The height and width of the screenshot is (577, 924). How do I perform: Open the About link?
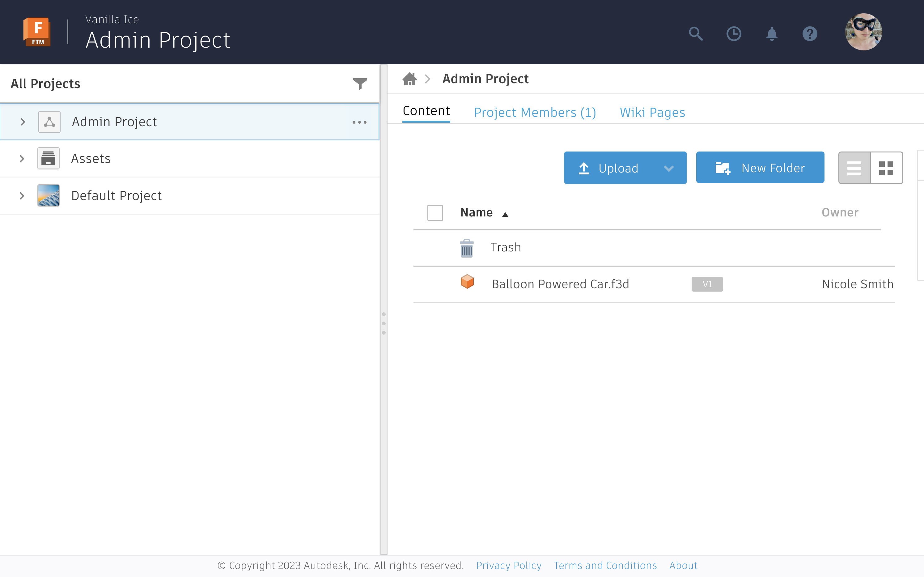(x=683, y=565)
